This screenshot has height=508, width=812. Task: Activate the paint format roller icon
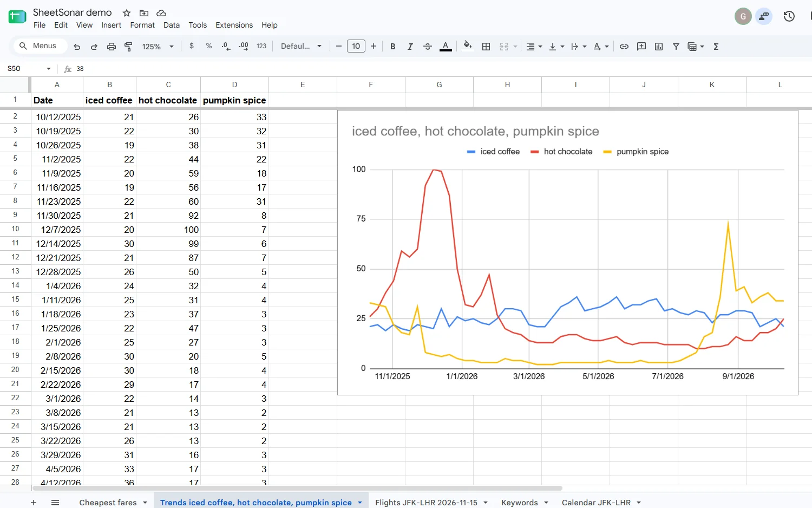point(128,47)
